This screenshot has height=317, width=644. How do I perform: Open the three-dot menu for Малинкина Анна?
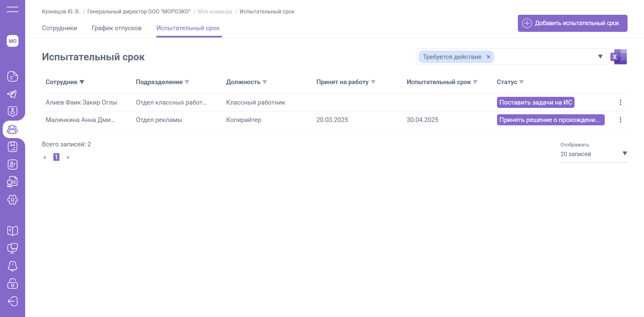click(620, 120)
